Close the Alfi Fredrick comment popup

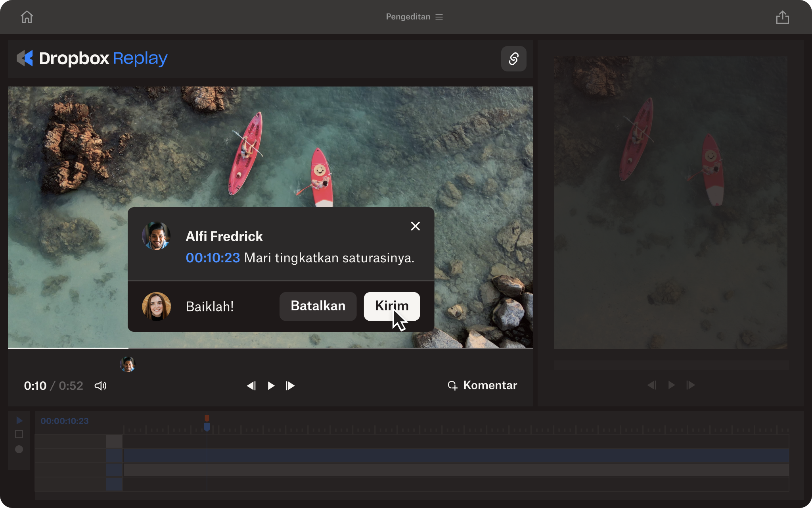click(415, 226)
